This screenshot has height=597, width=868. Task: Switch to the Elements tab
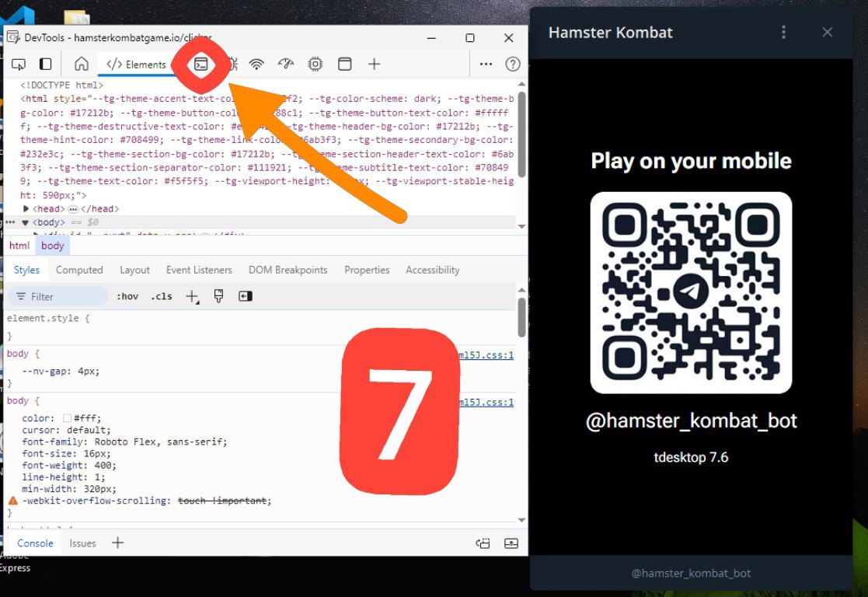136,65
